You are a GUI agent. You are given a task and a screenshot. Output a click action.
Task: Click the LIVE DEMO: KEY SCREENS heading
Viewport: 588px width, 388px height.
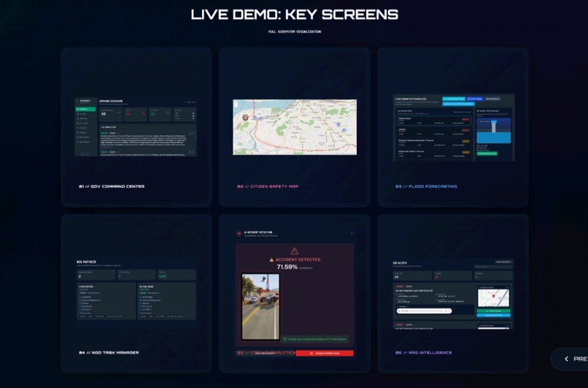(x=295, y=15)
